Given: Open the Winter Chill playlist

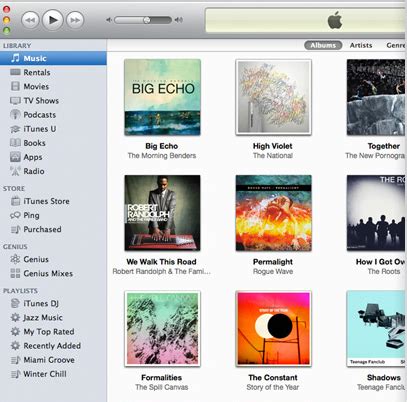Looking at the screenshot, I should [x=38, y=374].
